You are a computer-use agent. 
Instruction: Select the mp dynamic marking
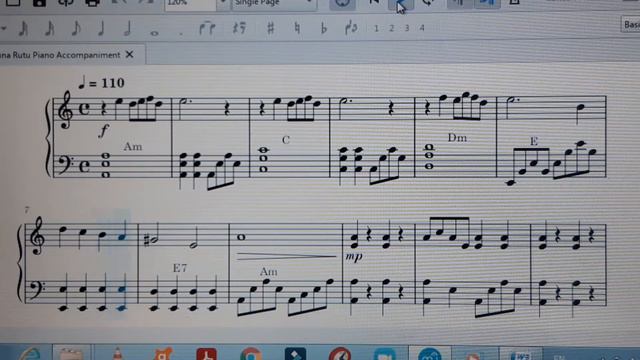coord(354,256)
